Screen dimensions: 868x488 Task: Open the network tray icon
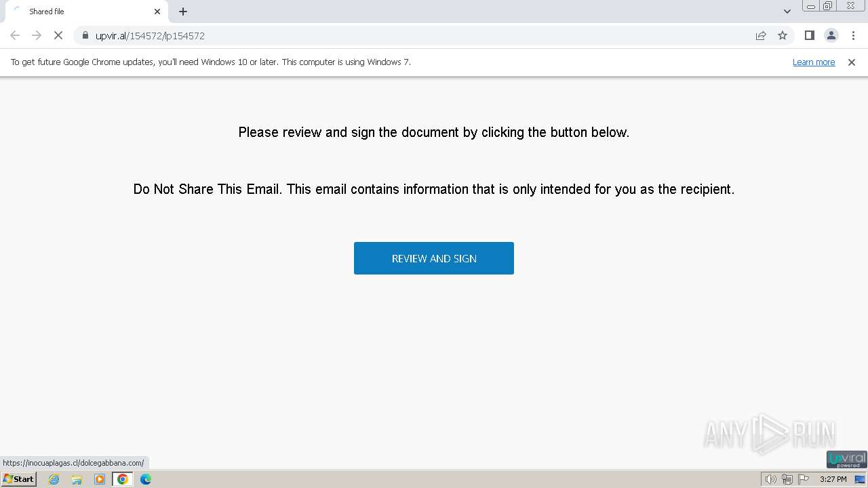point(787,479)
